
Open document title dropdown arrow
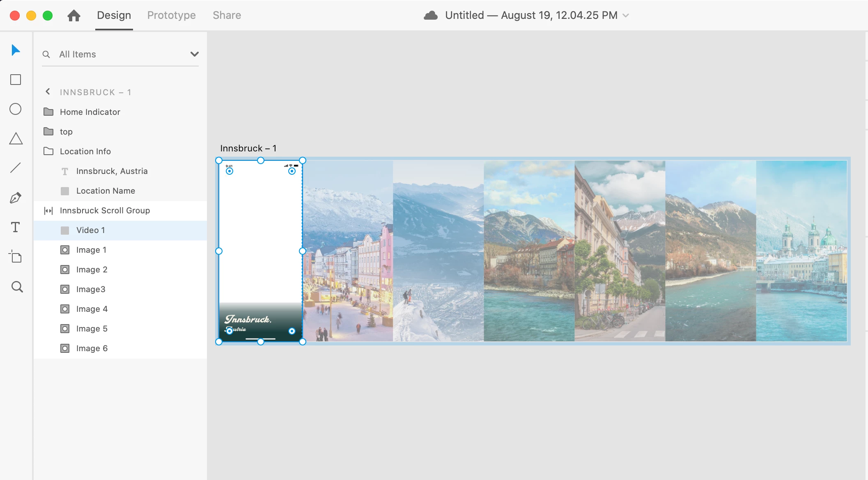click(x=626, y=16)
